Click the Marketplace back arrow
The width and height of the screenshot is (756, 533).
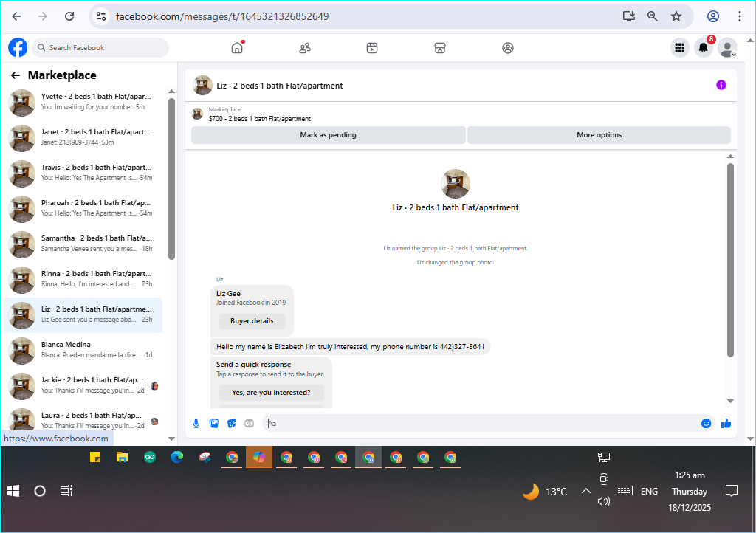tap(16, 75)
